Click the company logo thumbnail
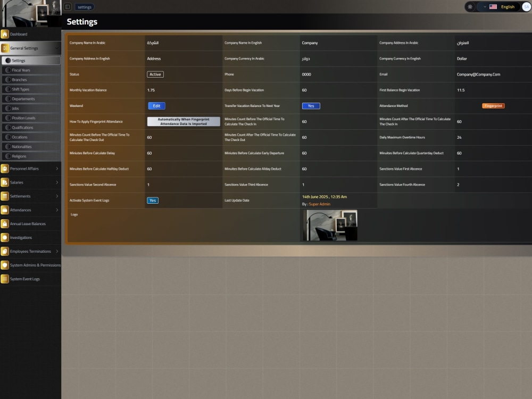Image resolution: width=532 pixels, height=399 pixels. point(330,225)
